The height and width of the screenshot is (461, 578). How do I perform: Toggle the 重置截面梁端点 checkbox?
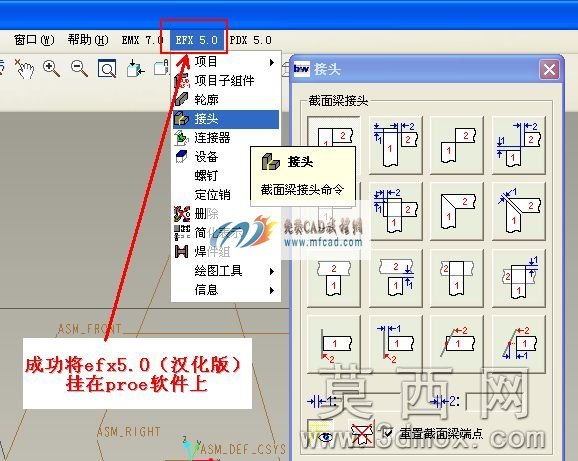pos(388,433)
